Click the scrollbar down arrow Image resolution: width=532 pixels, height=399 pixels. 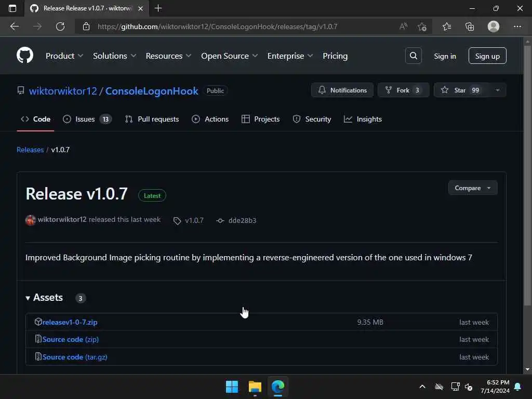coord(527,369)
